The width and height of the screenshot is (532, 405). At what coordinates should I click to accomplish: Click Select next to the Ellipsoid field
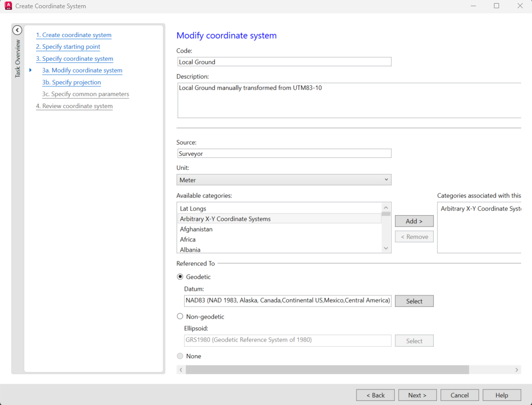[414, 340]
